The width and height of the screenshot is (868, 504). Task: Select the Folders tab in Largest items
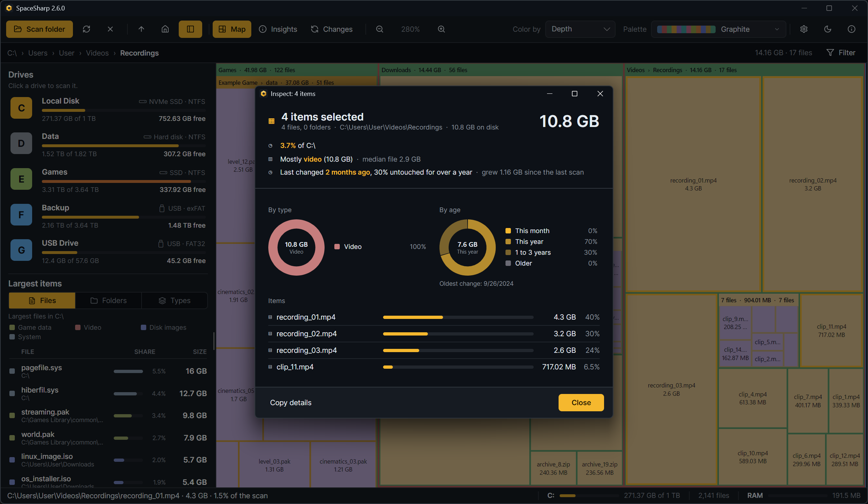tap(108, 301)
